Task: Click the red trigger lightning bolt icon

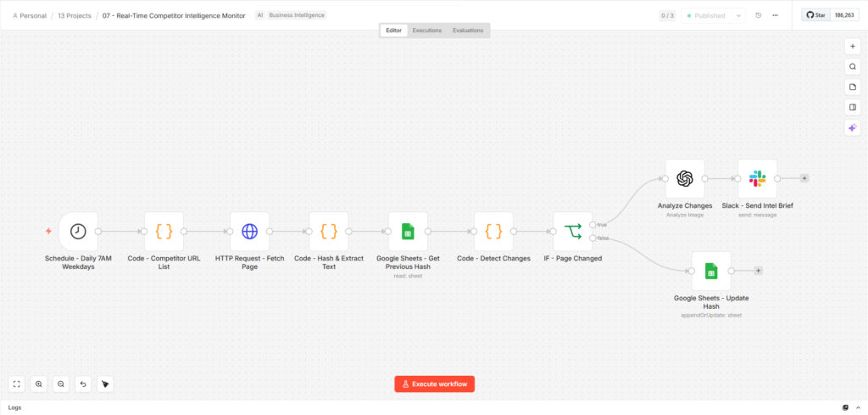Action: 48,231
